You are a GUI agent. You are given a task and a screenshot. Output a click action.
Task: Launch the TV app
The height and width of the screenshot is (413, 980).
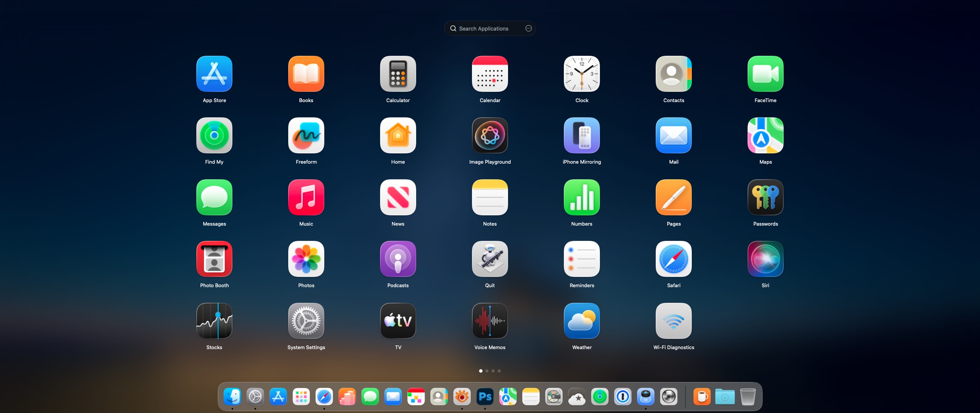[398, 321]
